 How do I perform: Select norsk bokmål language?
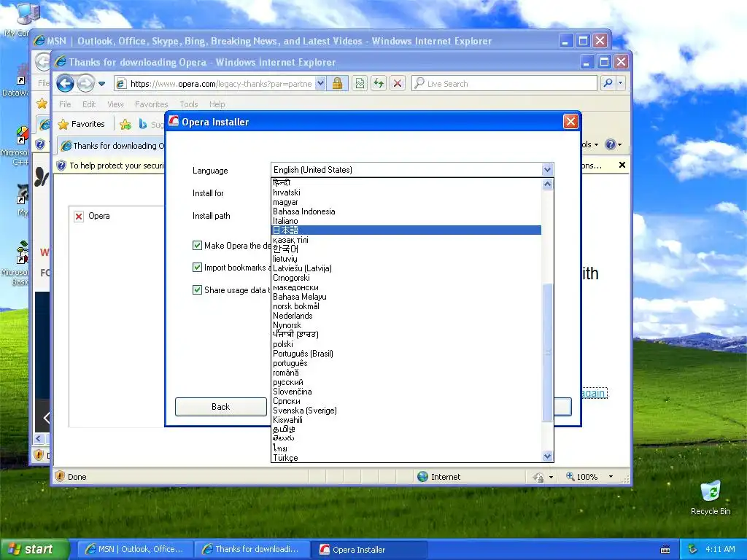click(x=406, y=306)
